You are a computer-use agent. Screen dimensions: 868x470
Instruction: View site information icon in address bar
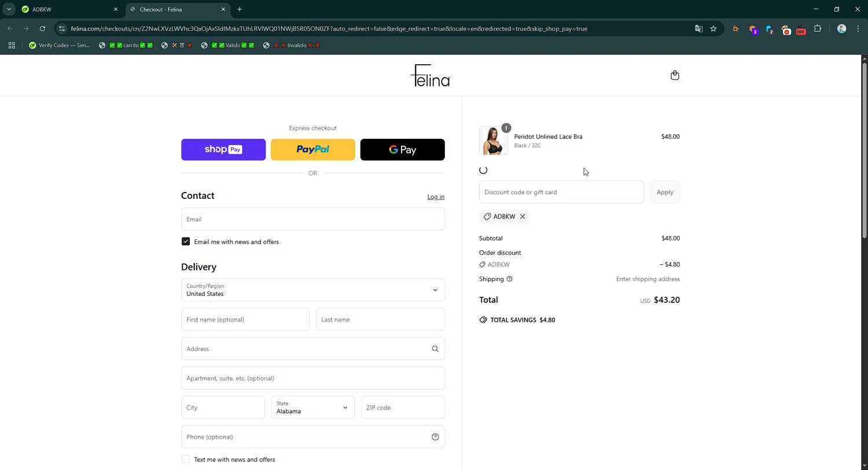[62, 28]
